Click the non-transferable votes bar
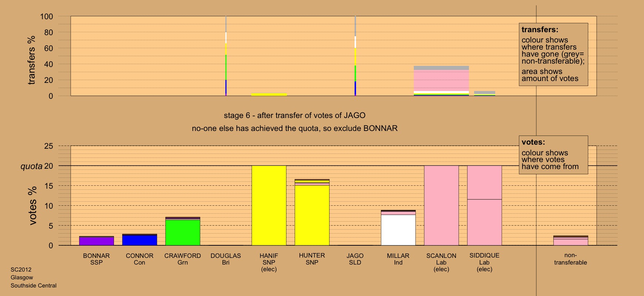The image size is (644, 296). (570, 241)
